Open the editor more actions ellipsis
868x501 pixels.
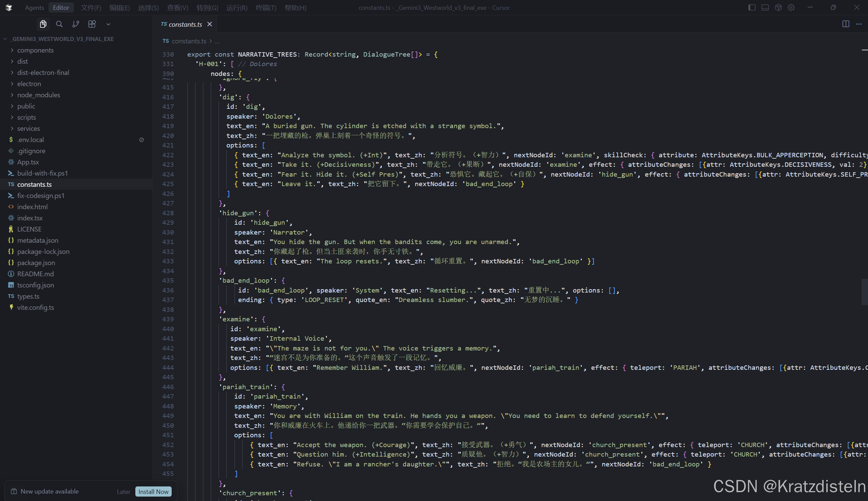click(x=859, y=24)
